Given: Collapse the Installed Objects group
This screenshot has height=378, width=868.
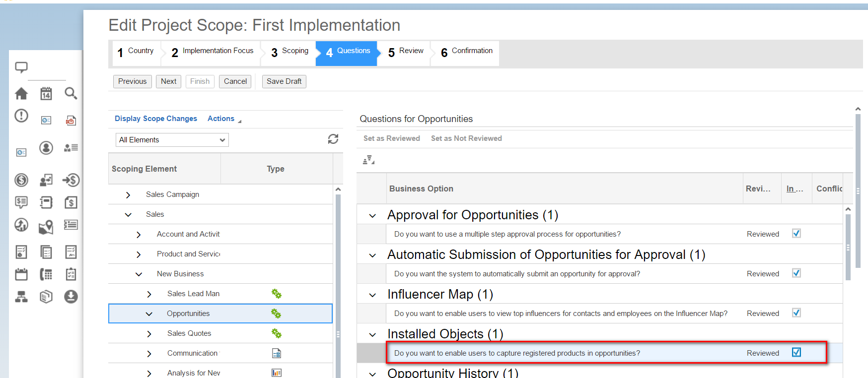Looking at the screenshot, I should 372,335.
